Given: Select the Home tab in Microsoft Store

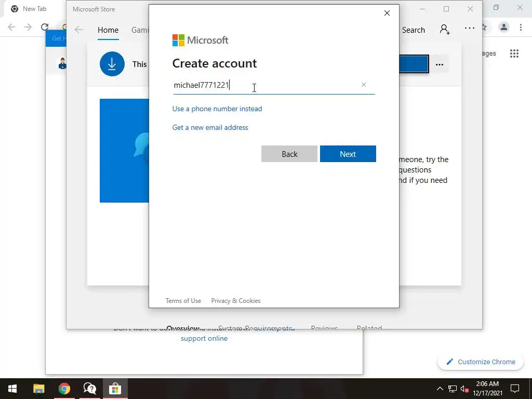Looking at the screenshot, I should click(x=108, y=30).
